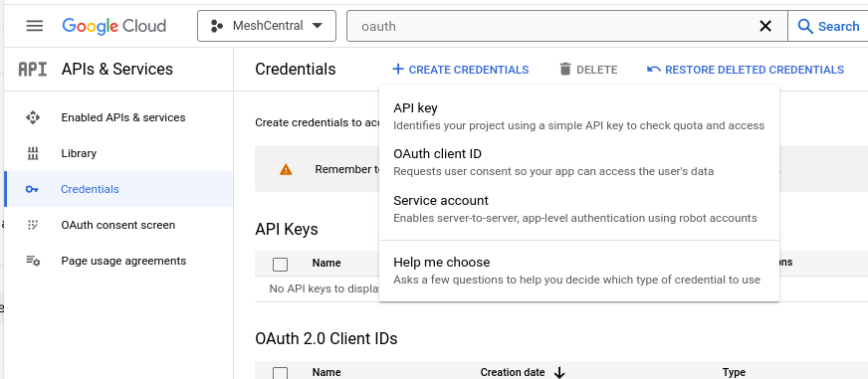Open the MeshCentral project selector dropdown
The width and height of the screenshot is (868, 379).
(x=267, y=26)
